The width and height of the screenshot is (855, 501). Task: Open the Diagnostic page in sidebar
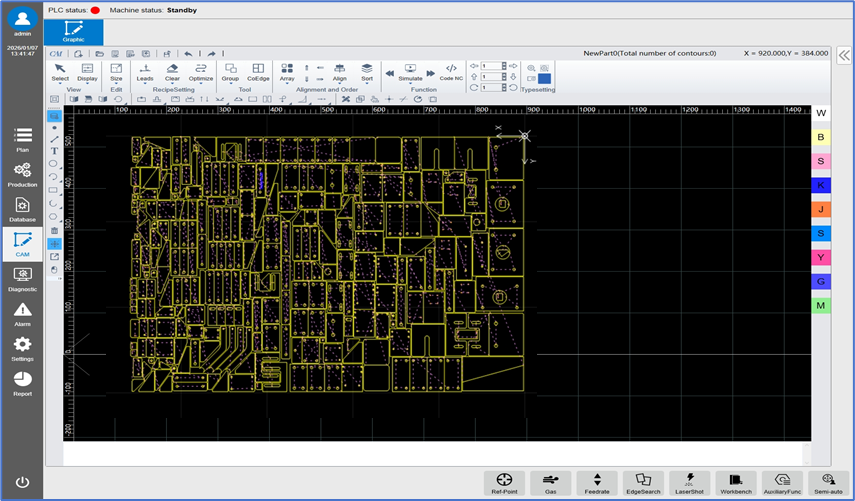point(22,280)
